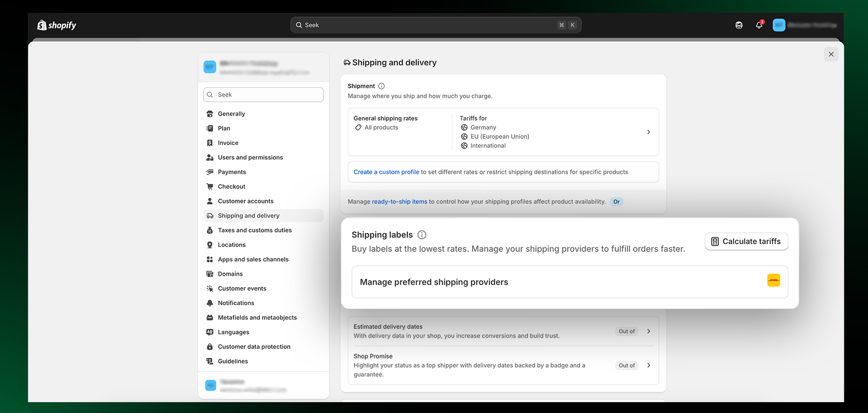868x413 pixels.
Task: Open Customer events settings
Action: point(263,289)
